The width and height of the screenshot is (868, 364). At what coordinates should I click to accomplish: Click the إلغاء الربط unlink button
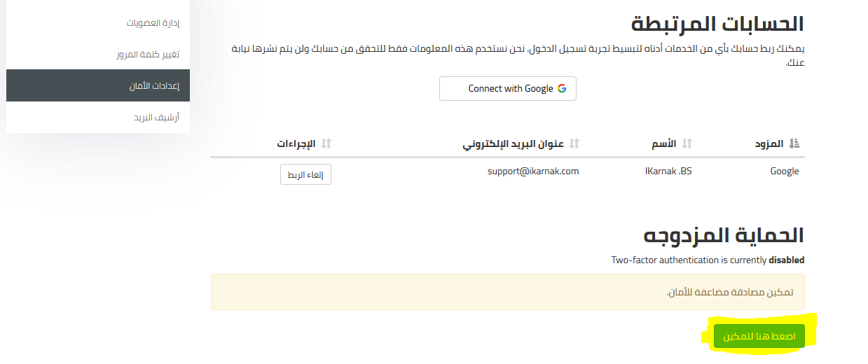pos(305,174)
